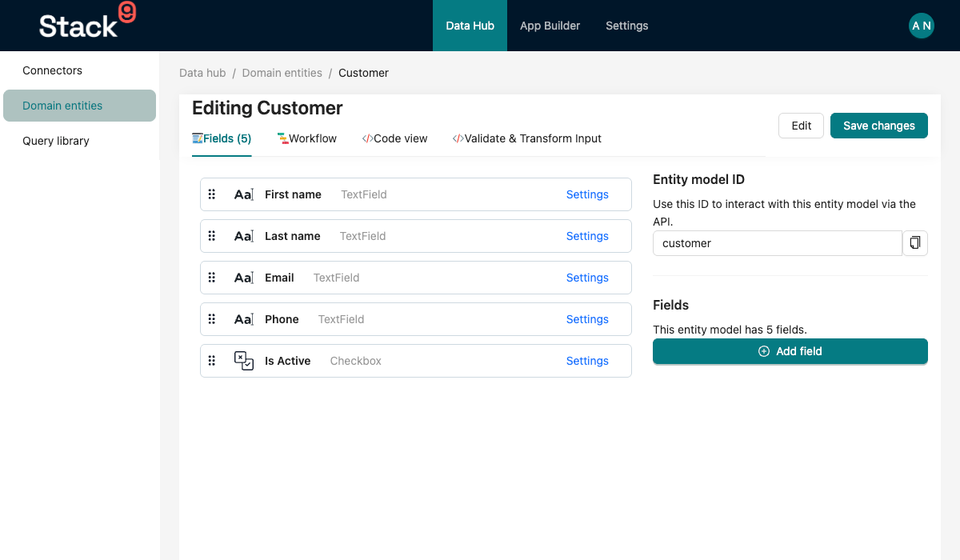Click the Is Active field label
Screen dimensions: 960x560
coord(288,361)
